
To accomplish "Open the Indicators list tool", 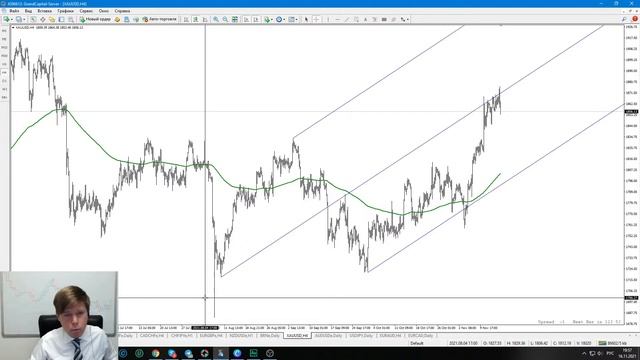I will point(267,19).
